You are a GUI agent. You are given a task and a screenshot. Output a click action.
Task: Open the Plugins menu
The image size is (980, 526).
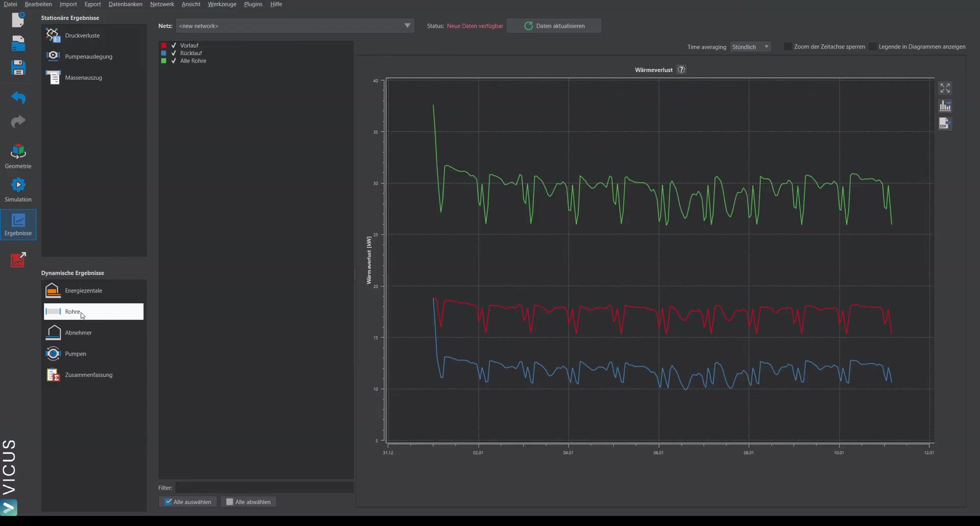(x=253, y=4)
